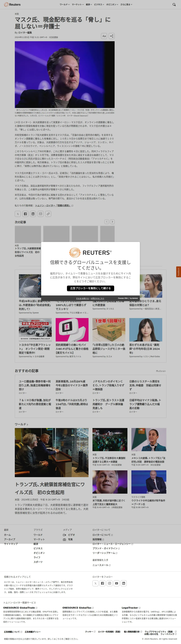The height and width of the screenshot is (644, 181).
Task: Open 日鉄のUSスチール買収 recommended article
Action: tap(145, 385)
